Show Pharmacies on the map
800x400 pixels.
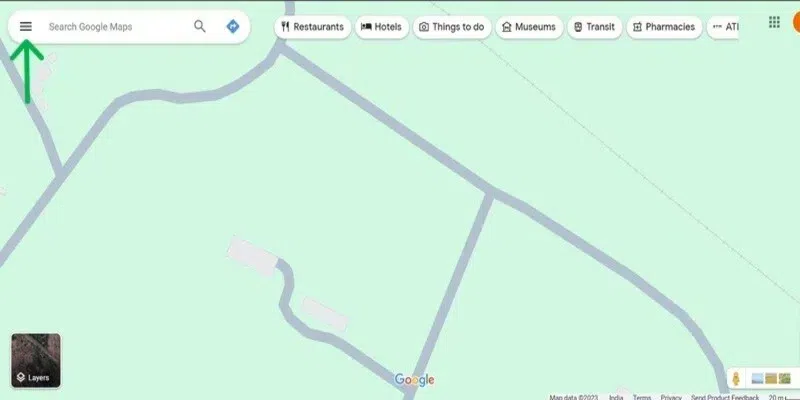(x=664, y=27)
